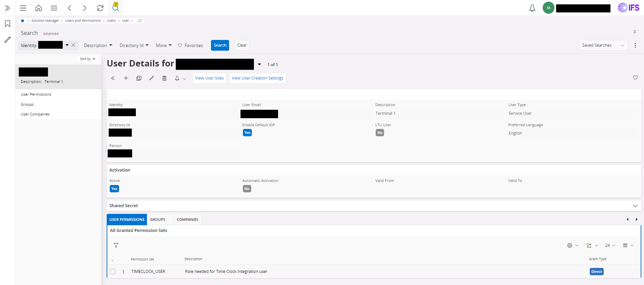Image resolution: width=644 pixels, height=285 pixels.
Task: Toggle the Favorites search filter
Action: [190, 45]
